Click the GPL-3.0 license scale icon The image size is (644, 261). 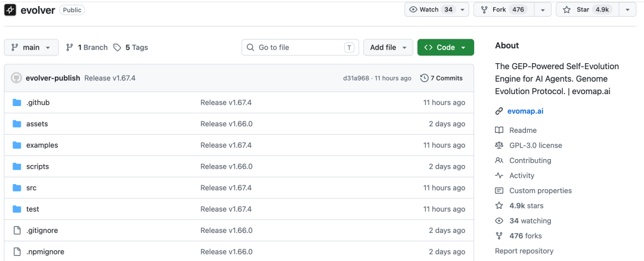coord(499,145)
